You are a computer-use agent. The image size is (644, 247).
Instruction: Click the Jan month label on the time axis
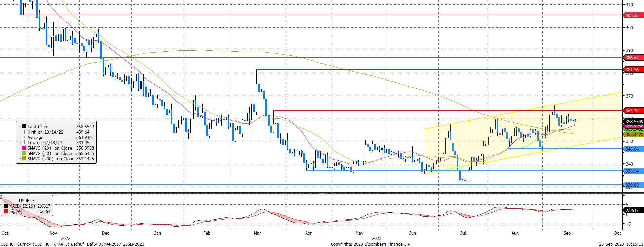(157, 233)
